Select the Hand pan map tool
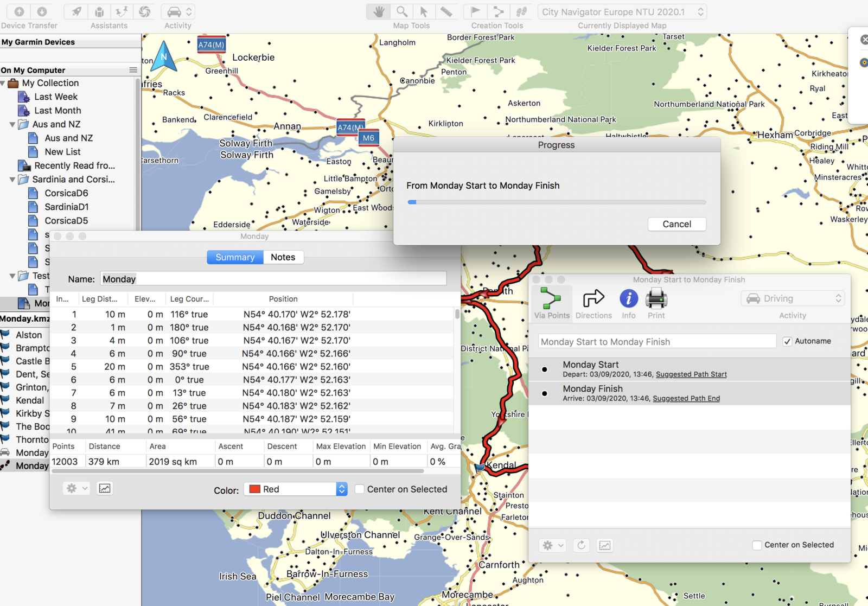This screenshot has height=606, width=868. tap(379, 11)
